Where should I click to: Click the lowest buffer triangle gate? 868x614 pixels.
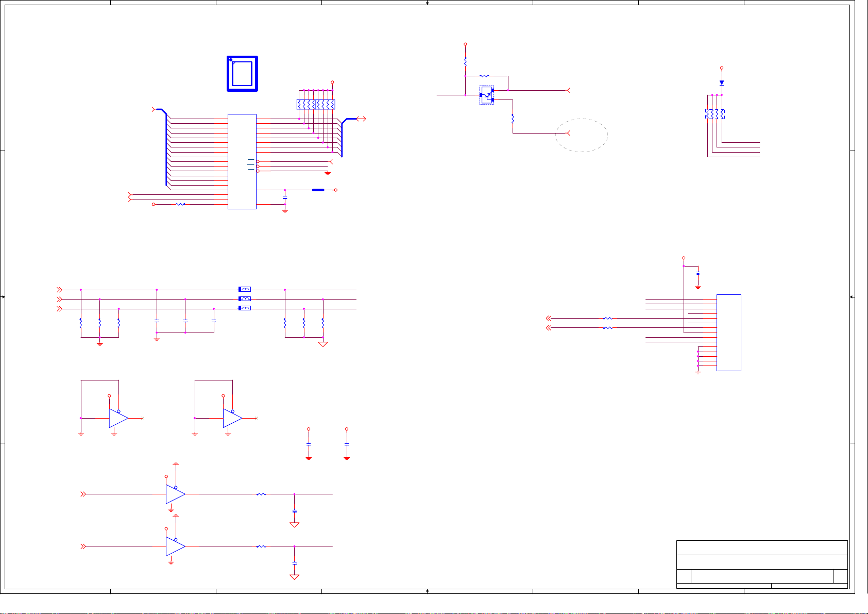[175, 546]
